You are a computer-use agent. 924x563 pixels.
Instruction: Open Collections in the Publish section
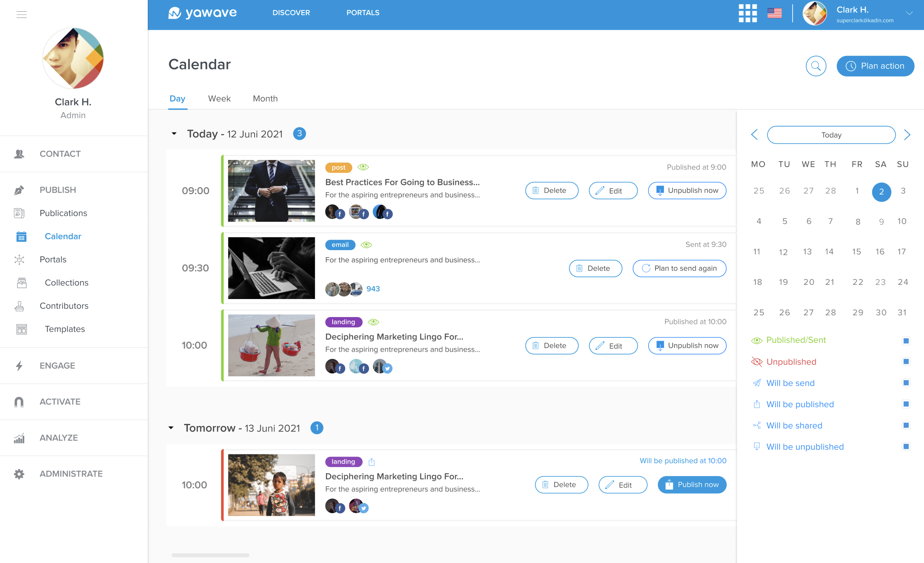[66, 283]
